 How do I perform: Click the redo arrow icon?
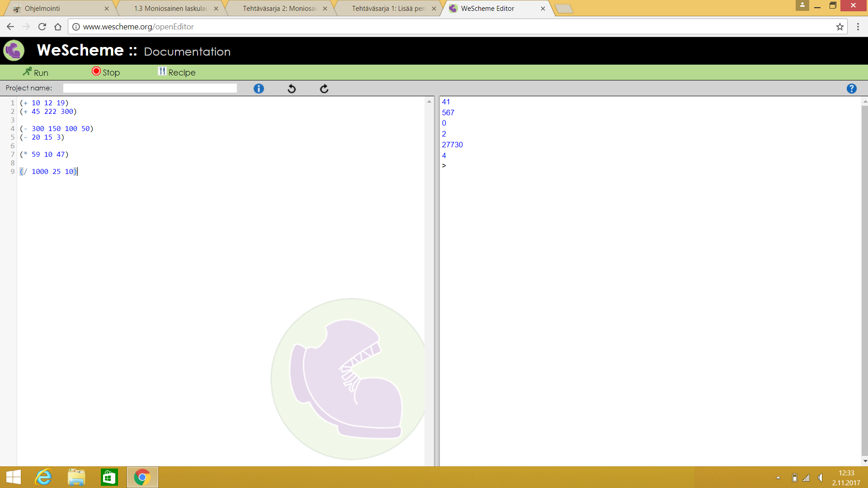pos(324,89)
